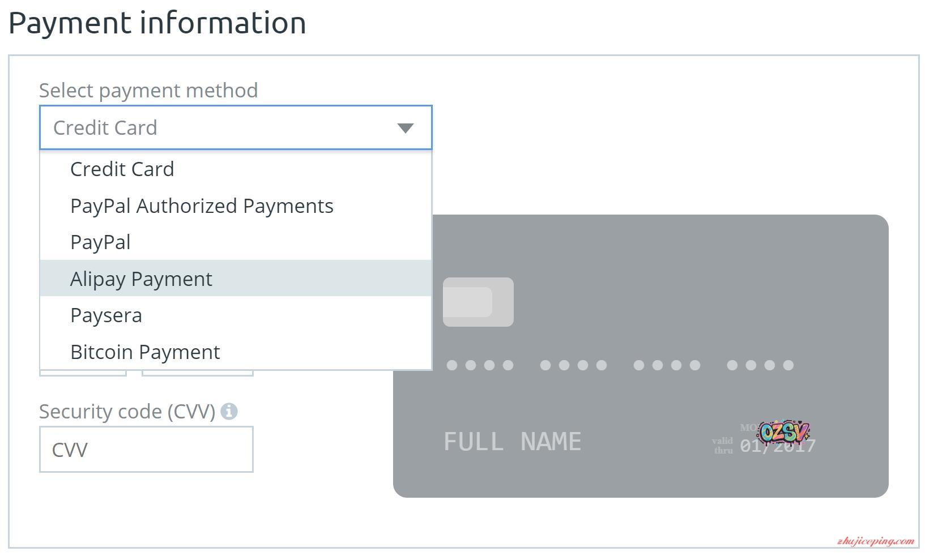
Task: Select Bitcoin Payment option
Action: tap(145, 352)
